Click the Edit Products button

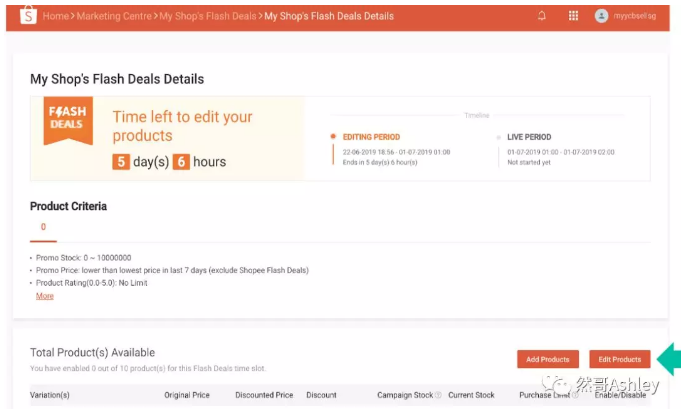(x=620, y=359)
